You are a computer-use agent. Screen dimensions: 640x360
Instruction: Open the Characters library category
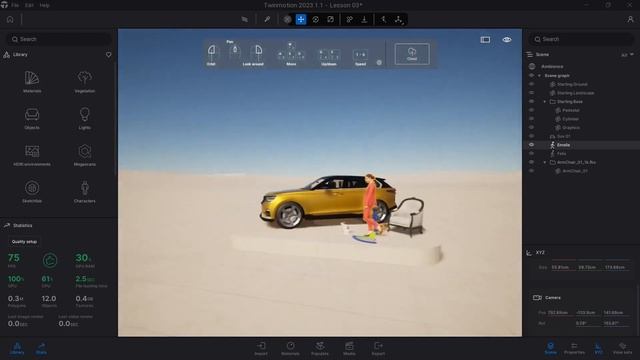[x=84, y=192]
